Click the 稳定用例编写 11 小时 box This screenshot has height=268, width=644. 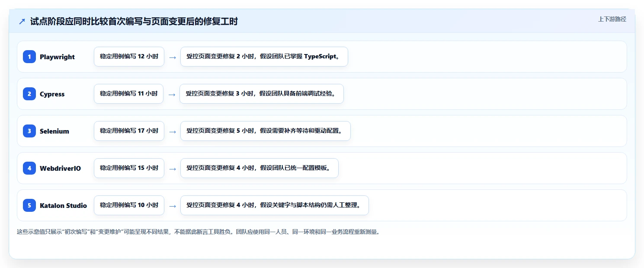tap(128, 94)
